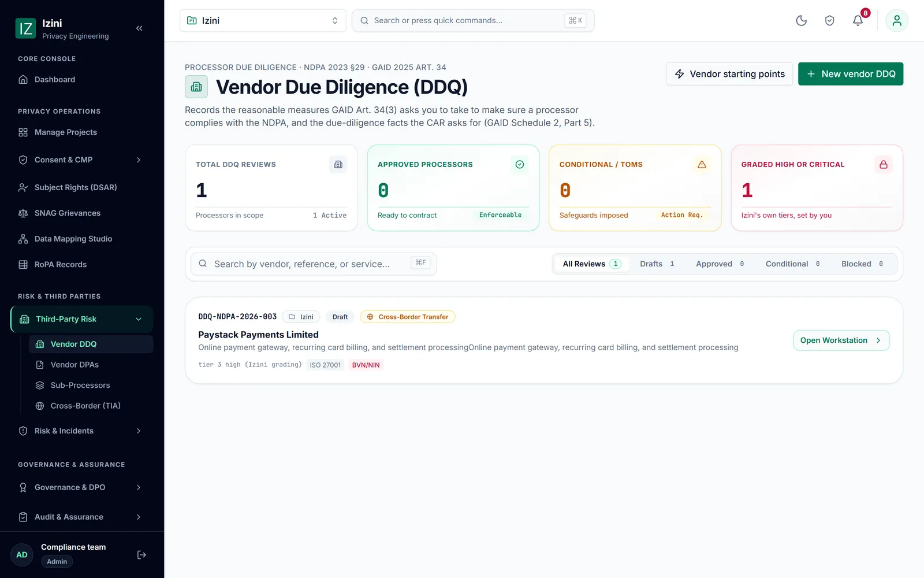Open Sub-Processors sub-item
The image size is (924, 578).
coord(91,386)
